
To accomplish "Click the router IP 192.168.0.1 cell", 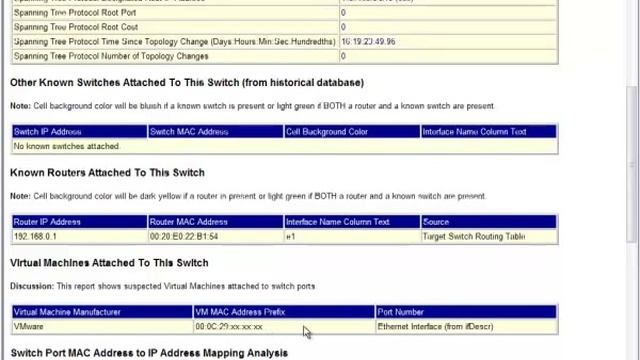I will tap(80, 237).
